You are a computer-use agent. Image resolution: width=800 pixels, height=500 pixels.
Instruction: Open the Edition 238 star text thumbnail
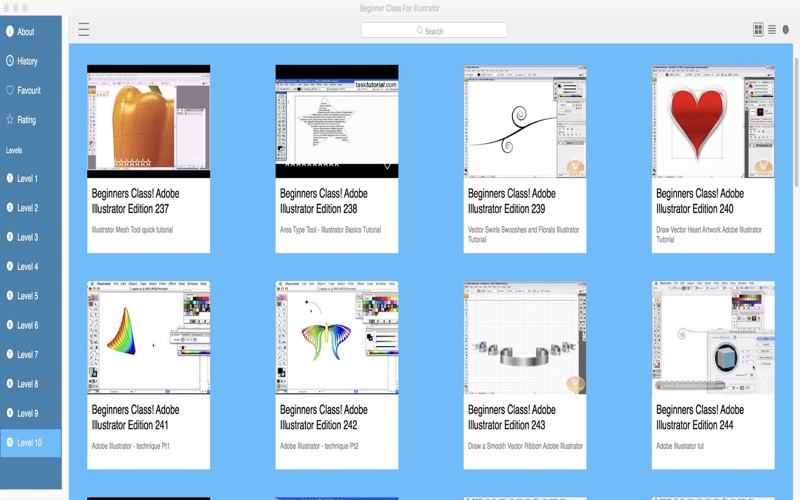tap(337, 121)
